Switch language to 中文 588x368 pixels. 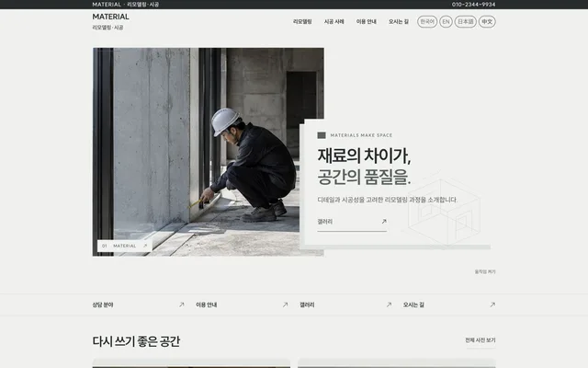487,22
